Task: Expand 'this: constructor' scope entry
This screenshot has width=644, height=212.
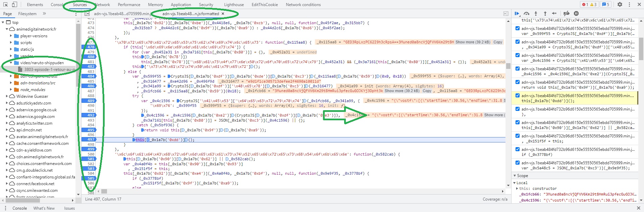Action: point(517,188)
